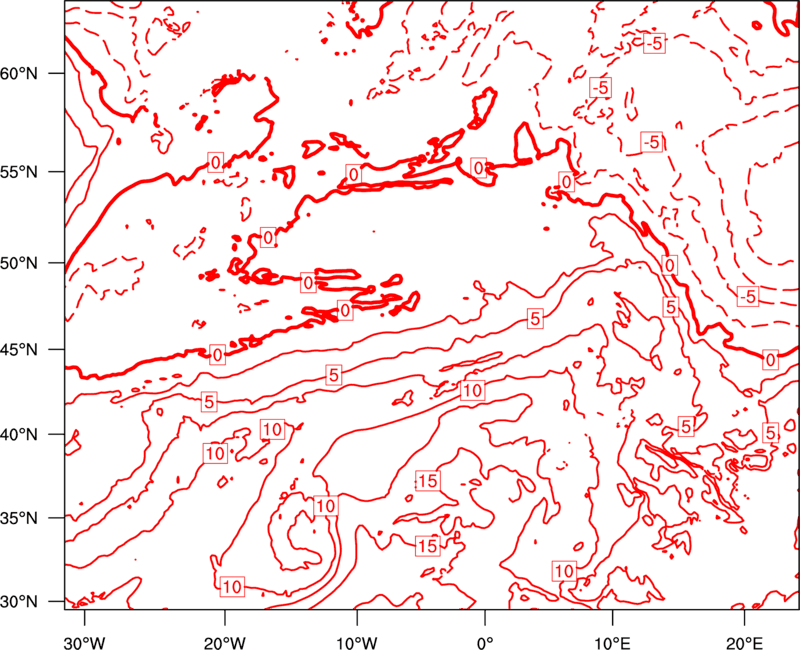800x650 pixels.
Task: Select the 0 contour label near 45°N 20°W
Action: click(x=217, y=355)
